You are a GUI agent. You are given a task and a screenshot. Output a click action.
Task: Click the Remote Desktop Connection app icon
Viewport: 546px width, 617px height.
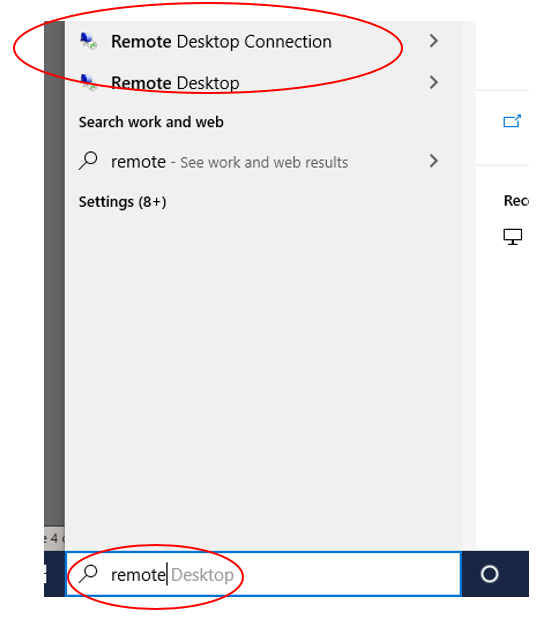(x=88, y=41)
